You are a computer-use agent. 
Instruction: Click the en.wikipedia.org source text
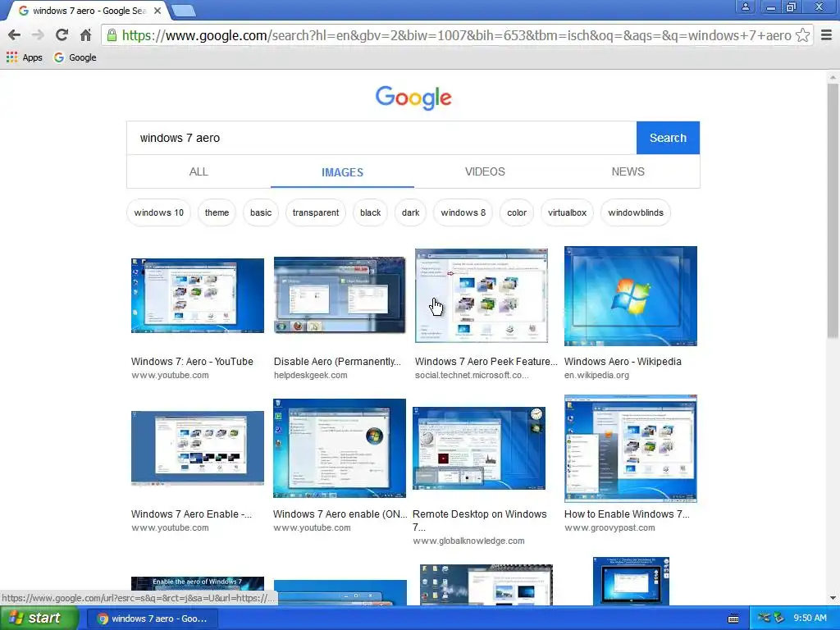click(x=596, y=375)
